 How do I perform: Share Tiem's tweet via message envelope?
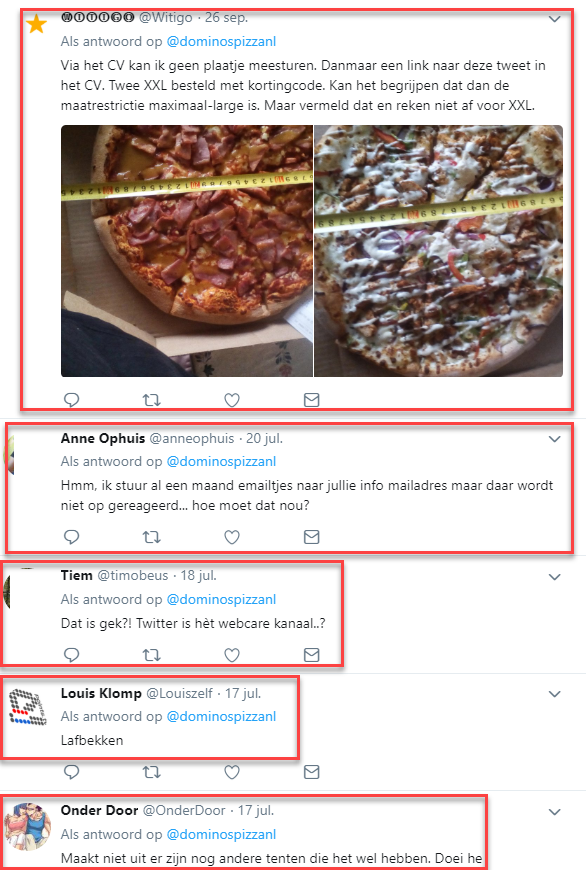(x=312, y=655)
